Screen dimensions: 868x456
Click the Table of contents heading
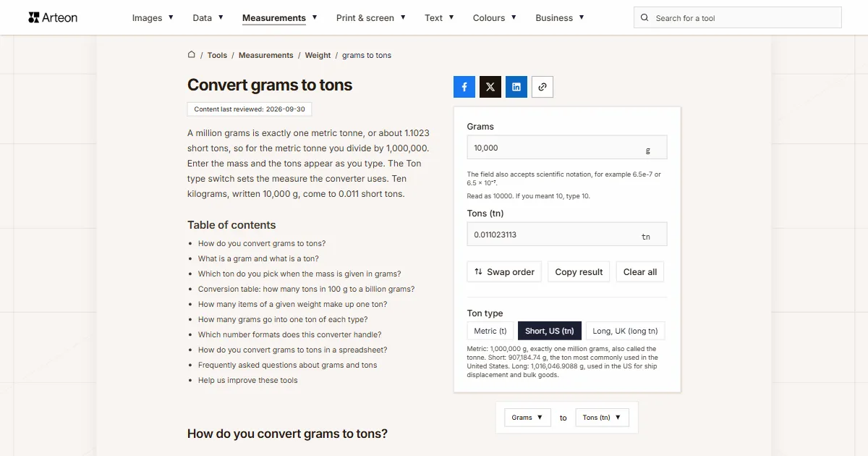pyautogui.click(x=231, y=225)
